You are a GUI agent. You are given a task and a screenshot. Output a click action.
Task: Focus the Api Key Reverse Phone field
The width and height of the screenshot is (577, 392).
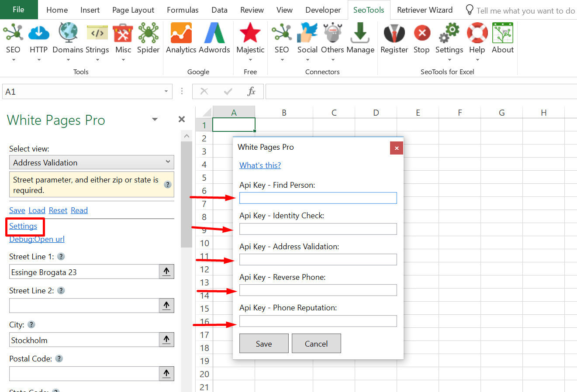pyautogui.click(x=318, y=290)
